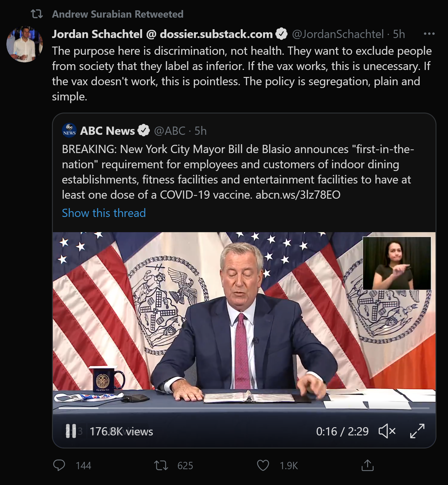This screenshot has width=448, height=485.
Task: Open the Show this thread link
Action: click(104, 213)
